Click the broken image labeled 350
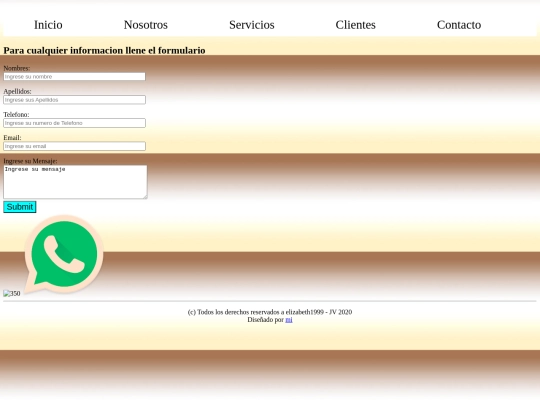Viewport: 540px width, 405px height. pos(12,293)
